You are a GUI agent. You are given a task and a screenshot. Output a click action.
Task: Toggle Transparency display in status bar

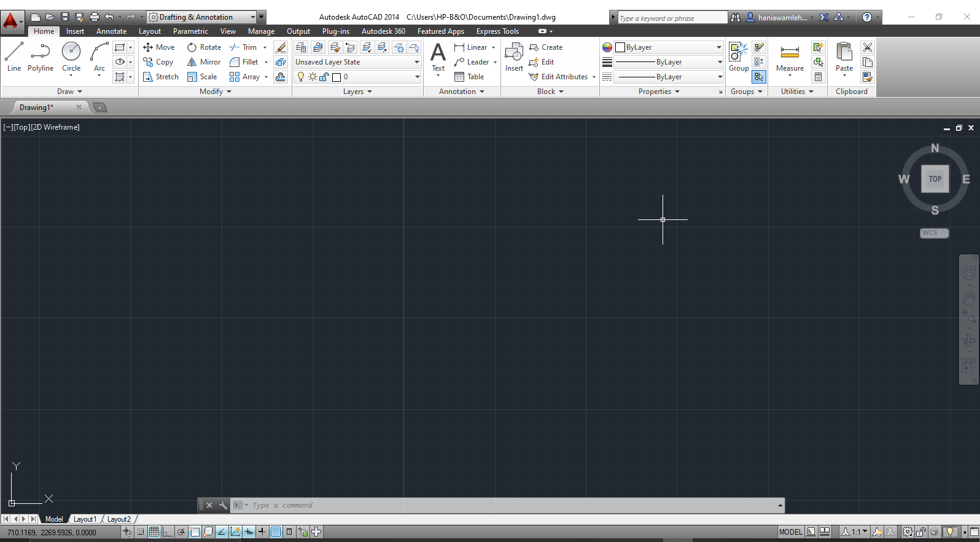[276, 532]
